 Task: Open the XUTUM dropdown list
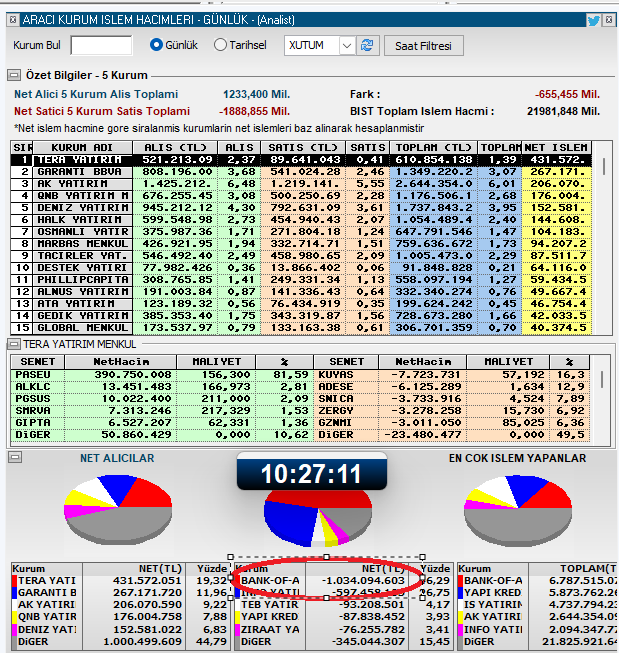pyautogui.click(x=347, y=45)
